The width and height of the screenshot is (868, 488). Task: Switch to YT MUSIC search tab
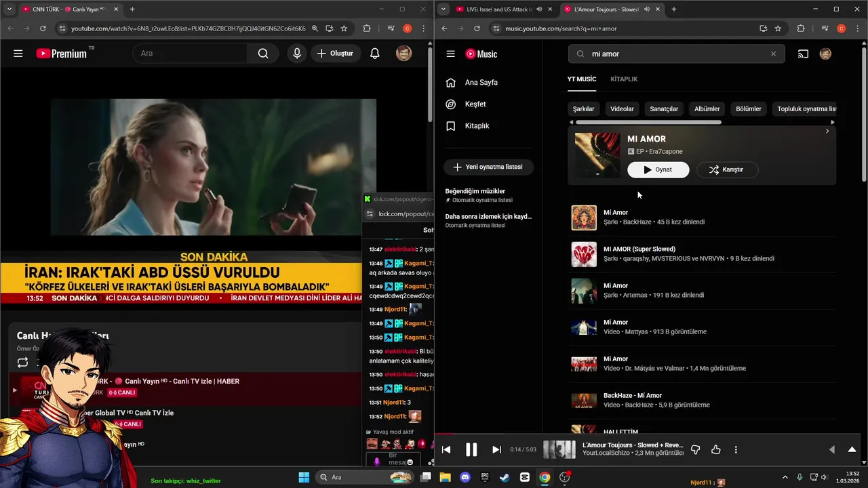click(582, 79)
